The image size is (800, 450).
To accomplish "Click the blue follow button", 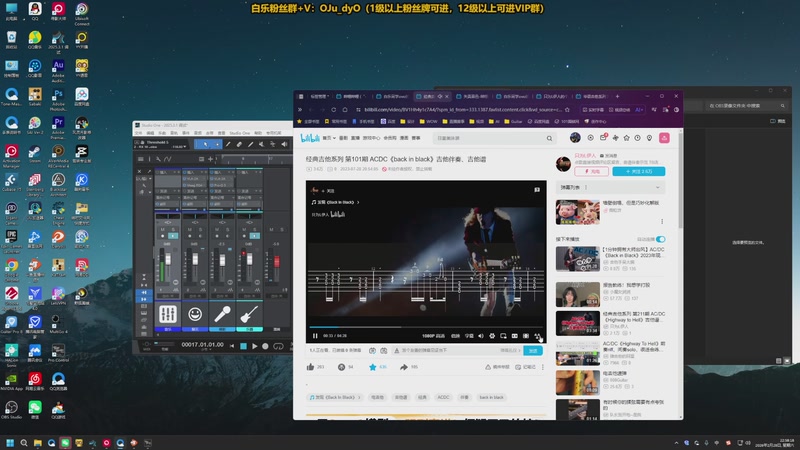I will [x=639, y=171].
